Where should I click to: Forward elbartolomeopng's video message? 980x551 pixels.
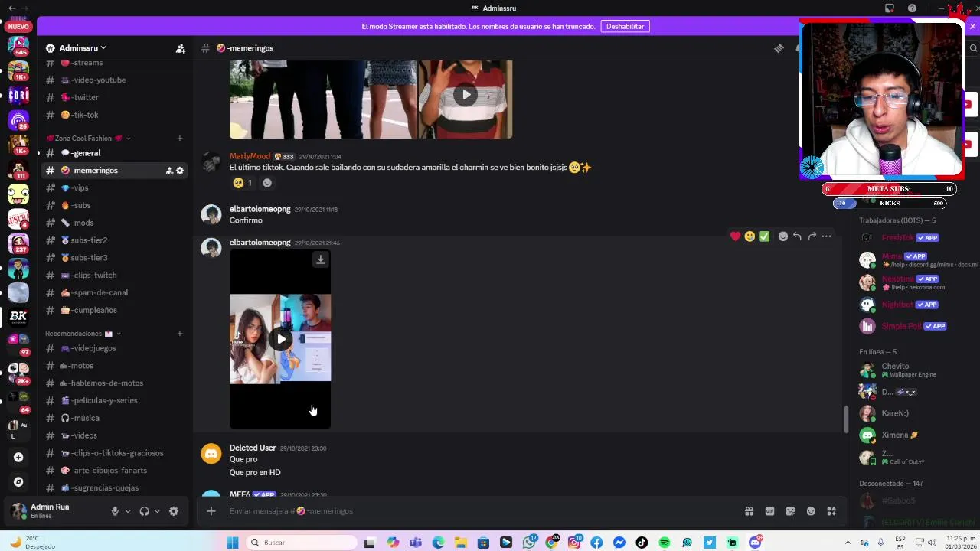812,236
